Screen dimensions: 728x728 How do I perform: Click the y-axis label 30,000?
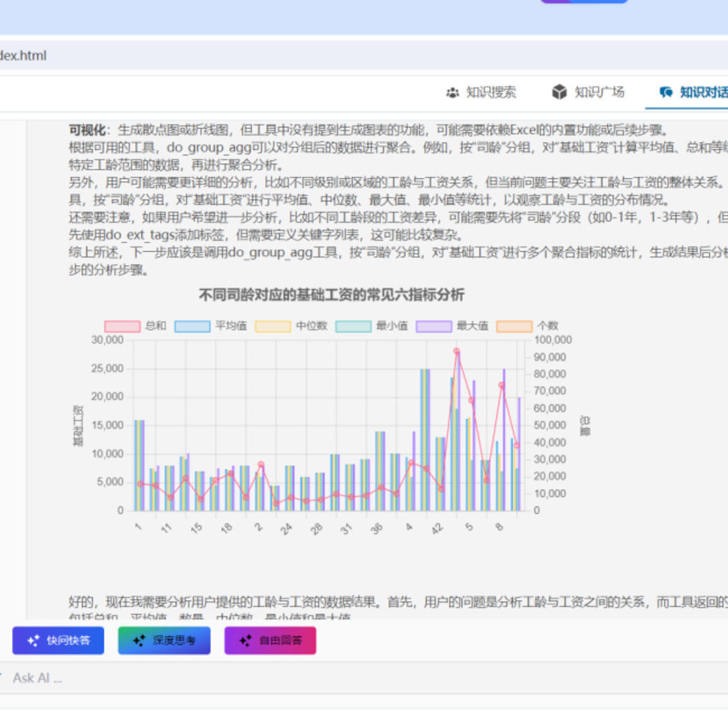click(108, 340)
